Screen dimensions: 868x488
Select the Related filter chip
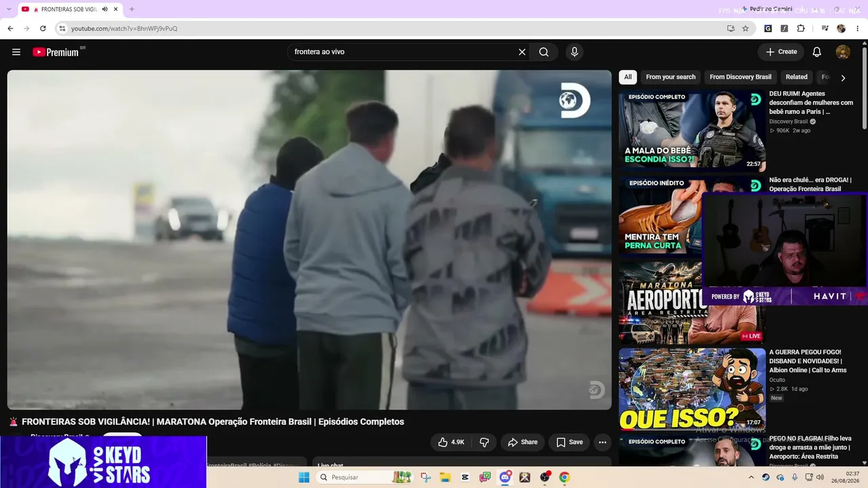tap(796, 77)
